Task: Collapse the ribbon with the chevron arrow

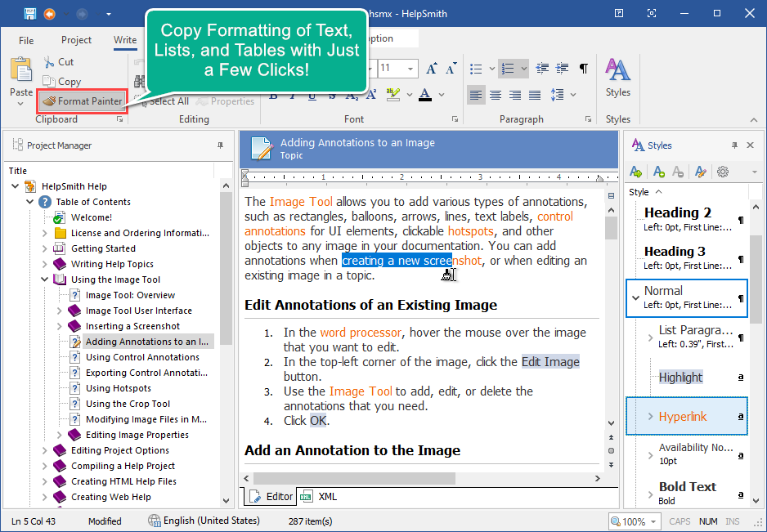Action: click(x=754, y=120)
